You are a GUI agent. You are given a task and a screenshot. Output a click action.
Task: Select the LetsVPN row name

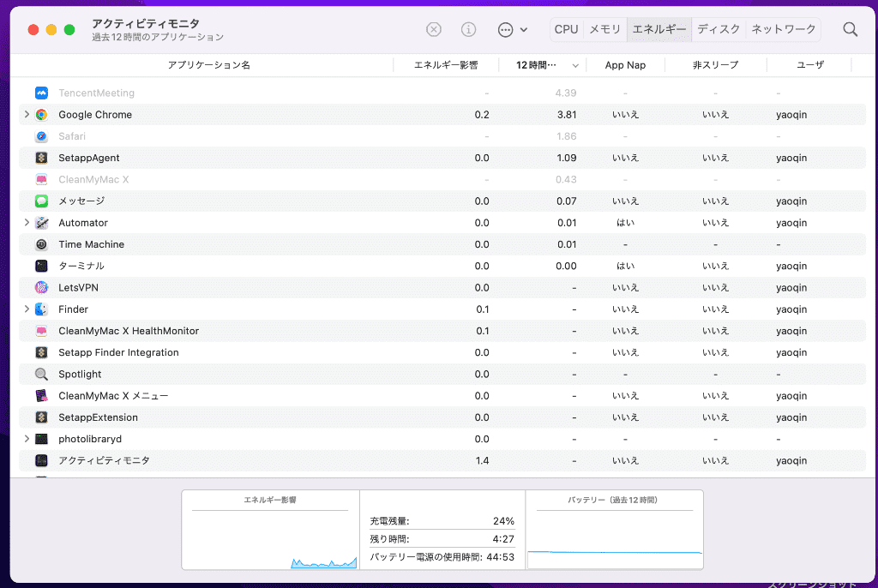pos(78,288)
